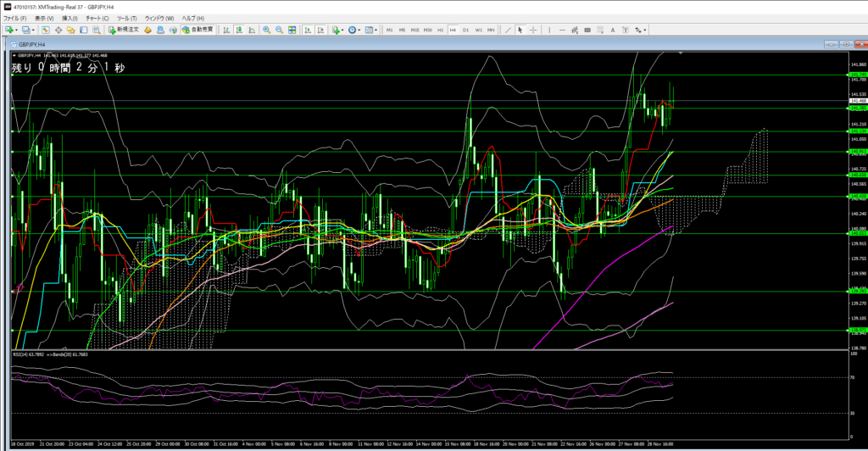Open the ウィンドウ (W) menu

coord(159,19)
